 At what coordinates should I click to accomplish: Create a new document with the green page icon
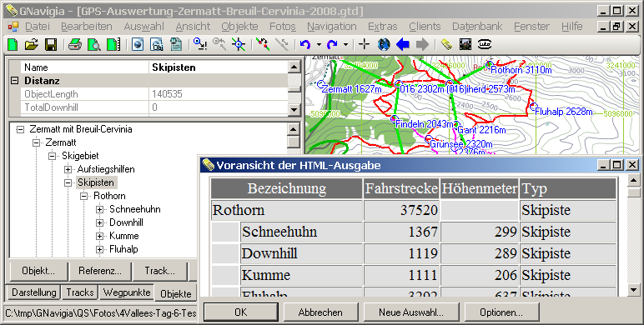point(13,44)
